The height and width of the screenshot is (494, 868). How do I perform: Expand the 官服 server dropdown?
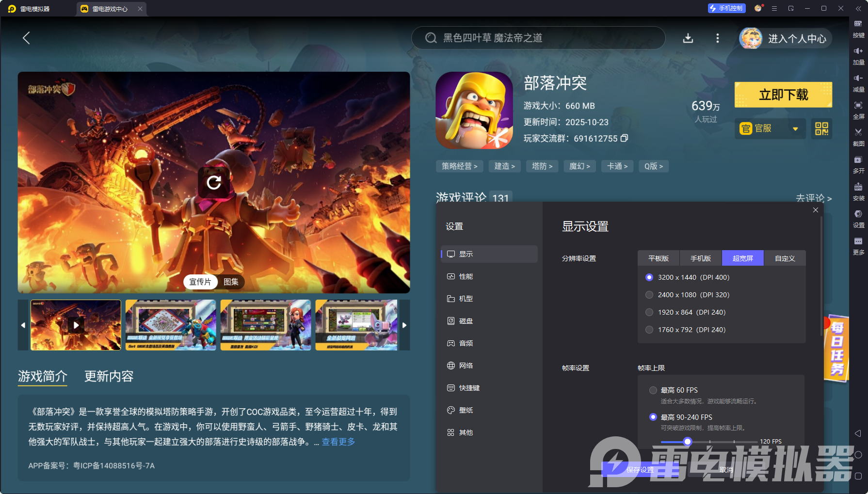pos(770,128)
